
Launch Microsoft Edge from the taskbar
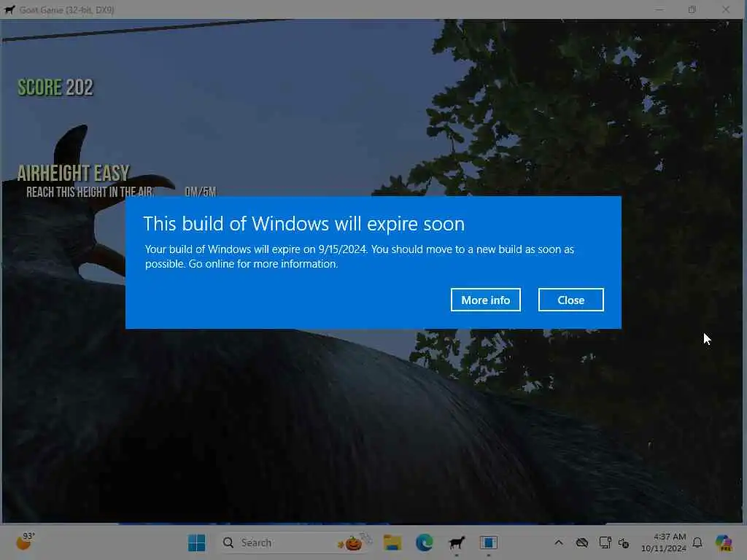pyautogui.click(x=424, y=542)
